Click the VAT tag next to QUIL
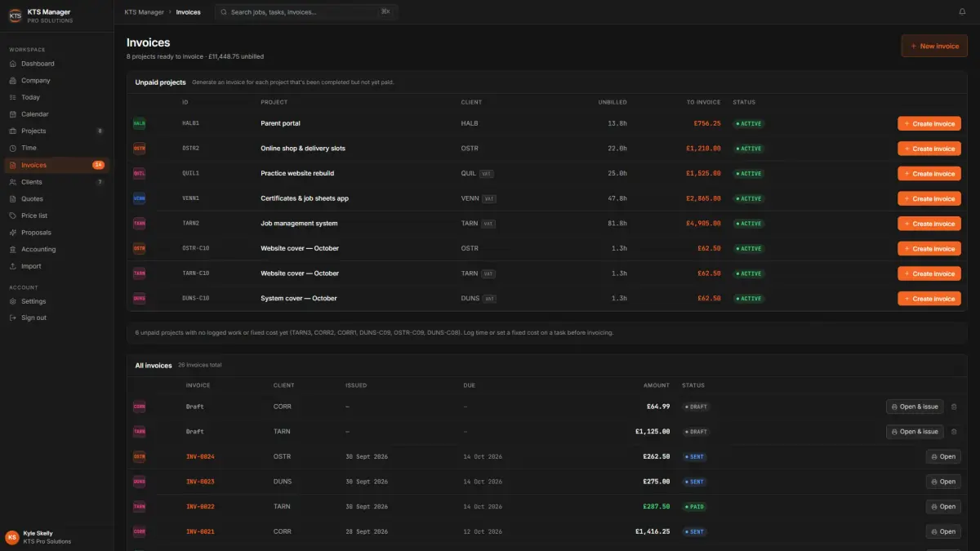The height and width of the screenshot is (551, 980). coord(487,173)
